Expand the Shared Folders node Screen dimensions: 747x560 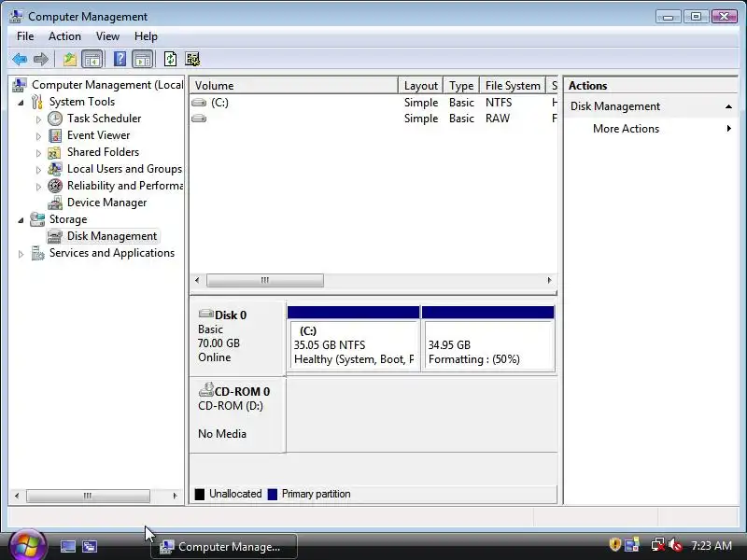(38, 153)
